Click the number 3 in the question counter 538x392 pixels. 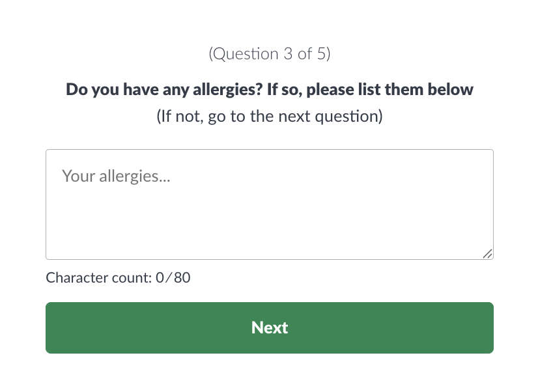click(x=288, y=54)
